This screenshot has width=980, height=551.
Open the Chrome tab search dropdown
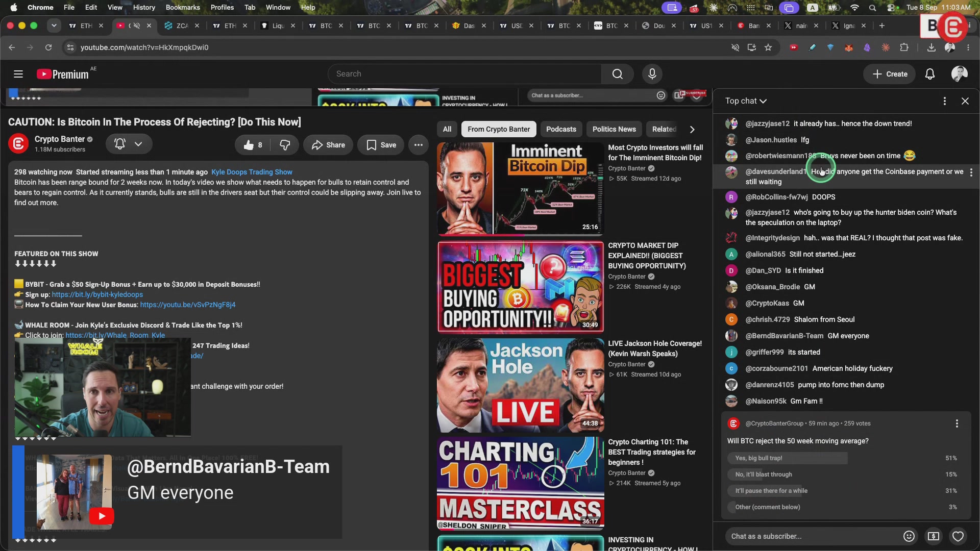pos(54,26)
